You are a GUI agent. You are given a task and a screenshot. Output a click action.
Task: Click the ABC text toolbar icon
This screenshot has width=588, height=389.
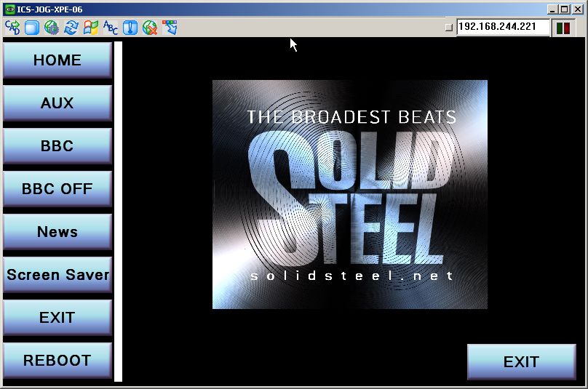click(x=111, y=28)
